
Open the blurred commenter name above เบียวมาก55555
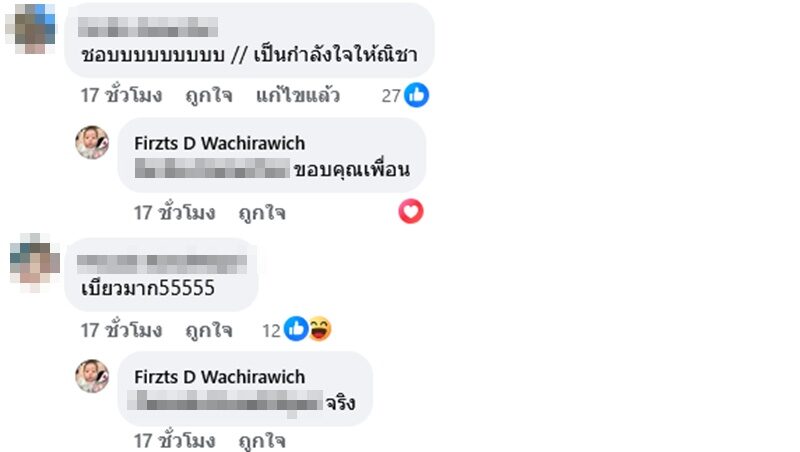[x=162, y=263]
